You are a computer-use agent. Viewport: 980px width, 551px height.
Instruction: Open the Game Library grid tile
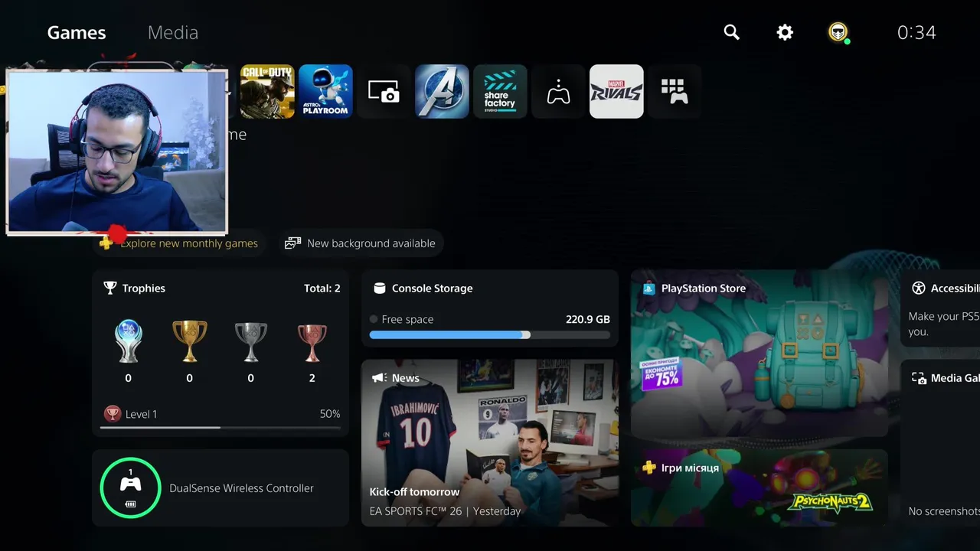(x=675, y=92)
